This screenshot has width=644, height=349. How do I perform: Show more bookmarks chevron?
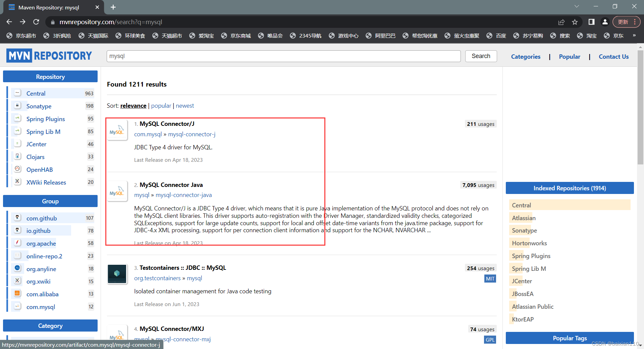click(x=634, y=36)
